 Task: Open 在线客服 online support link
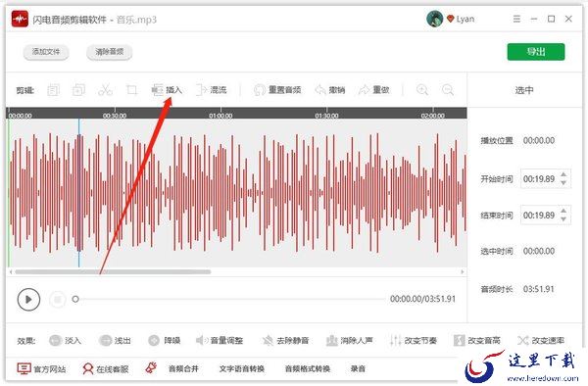[x=106, y=368]
